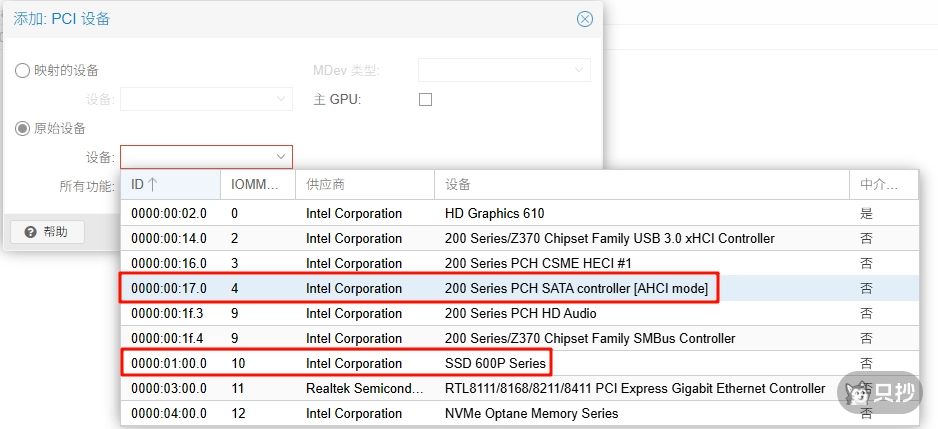Click the IOMMU column header
This screenshot has height=429, width=938.
pyautogui.click(x=257, y=185)
